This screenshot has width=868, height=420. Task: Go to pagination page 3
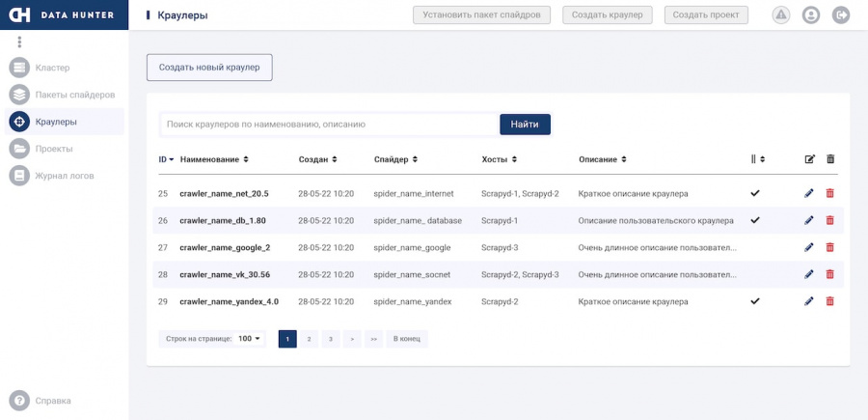click(331, 339)
